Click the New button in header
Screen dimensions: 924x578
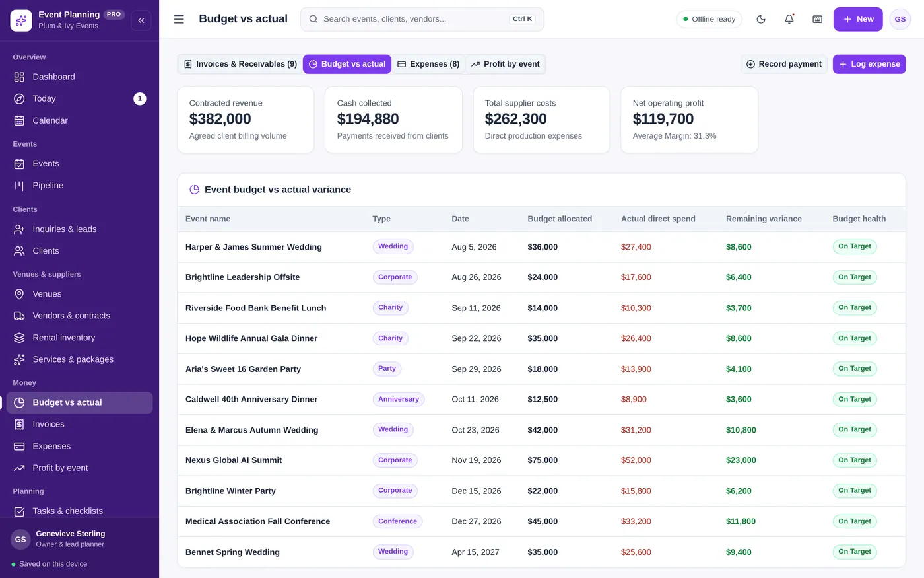point(858,19)
